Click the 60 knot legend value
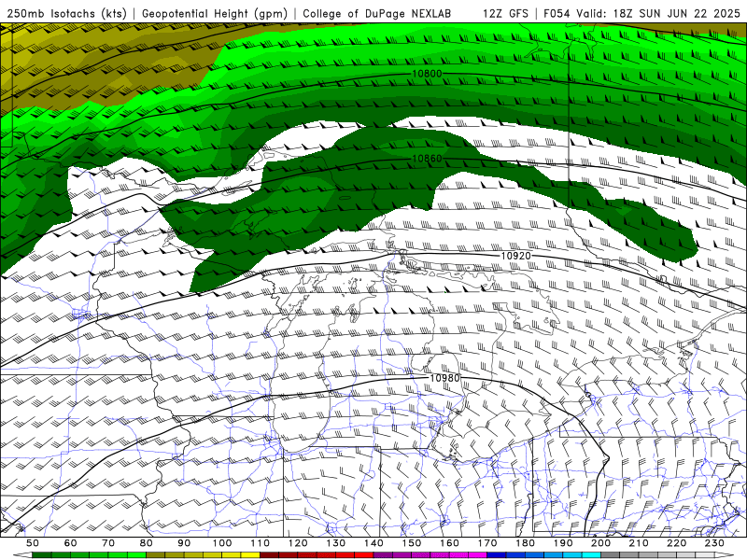Viewport: 747px width, 560px height. 71,543
